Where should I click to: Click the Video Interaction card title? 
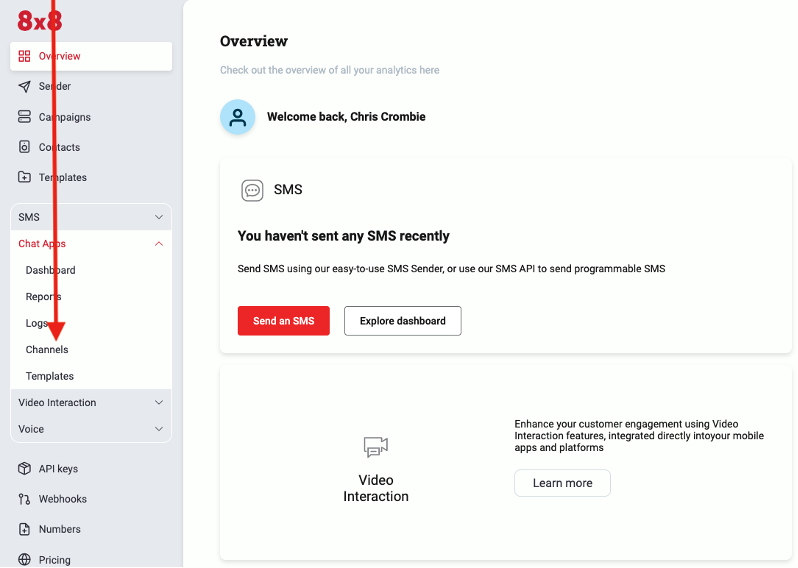pos(376,488)
